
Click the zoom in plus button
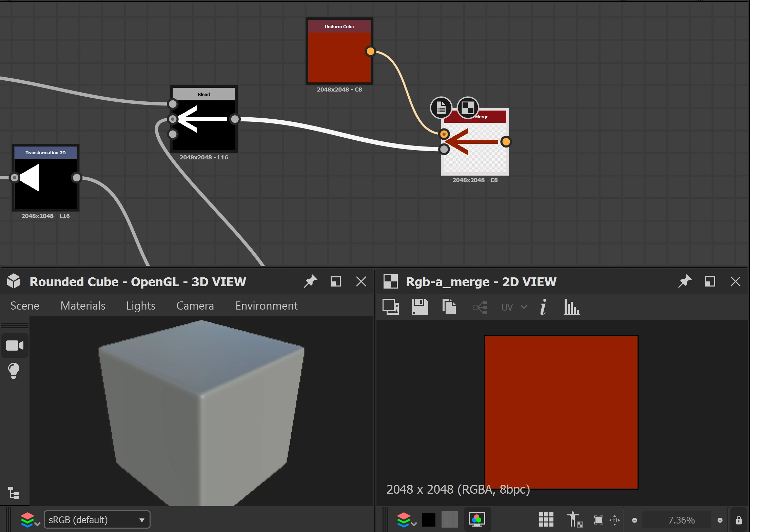tap(720, 520)
